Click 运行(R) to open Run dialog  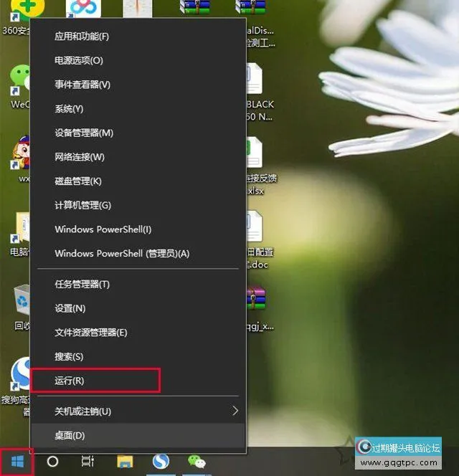pos(138,381)
